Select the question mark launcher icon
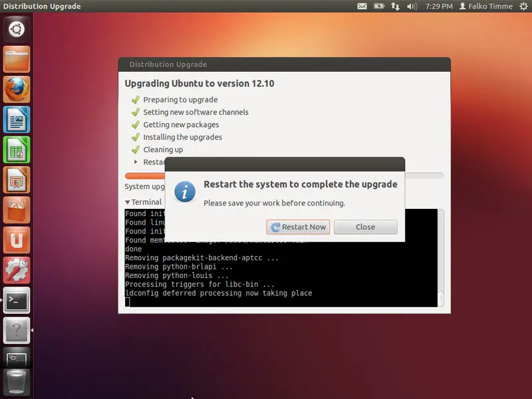This screenshot has height=399, width=532. 17,331
